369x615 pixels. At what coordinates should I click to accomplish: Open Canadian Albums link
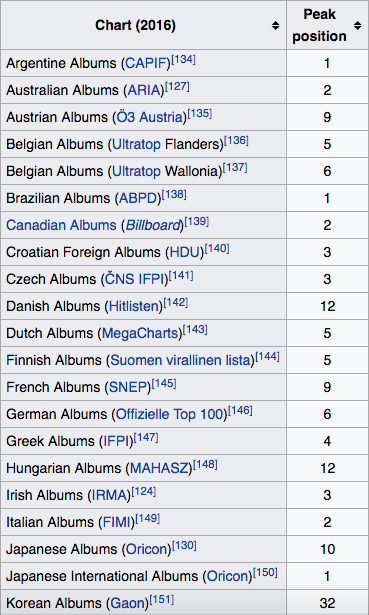pyautogui.click(x=61, y=226)
